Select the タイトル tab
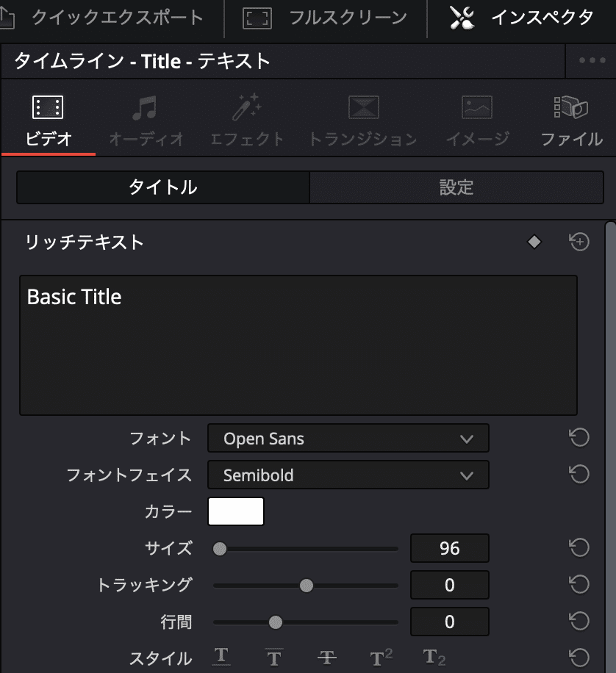This screenshot has height=673, width=616. click(163, 187)
